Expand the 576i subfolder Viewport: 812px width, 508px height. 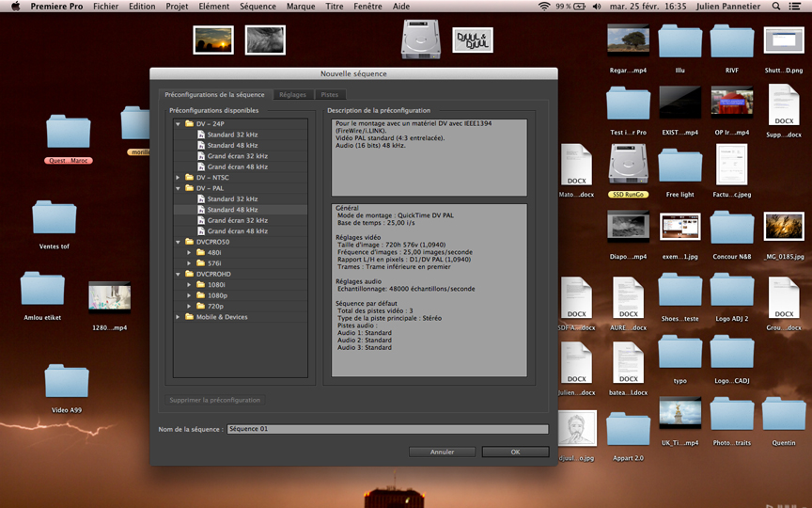click(x=189, y=263)
